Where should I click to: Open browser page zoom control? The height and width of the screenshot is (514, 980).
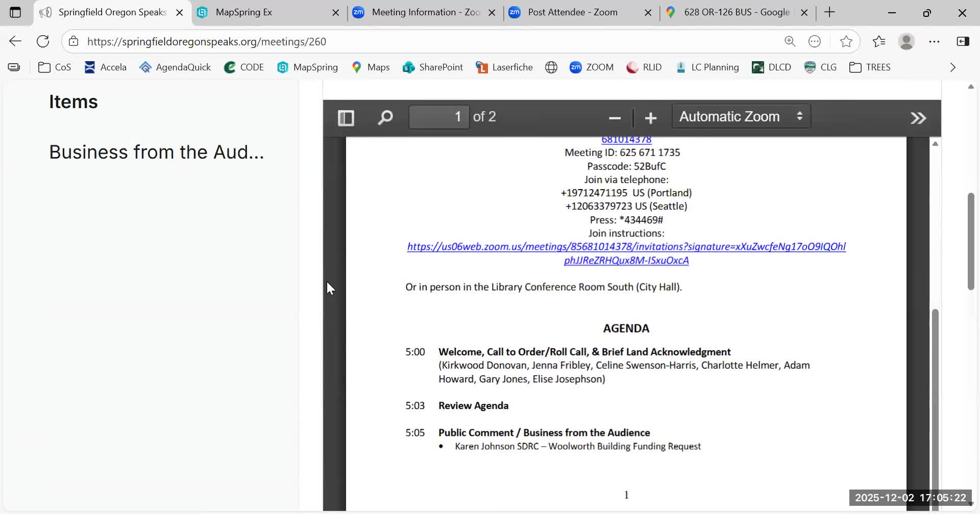pyautogui.click(x=790, y=41)
